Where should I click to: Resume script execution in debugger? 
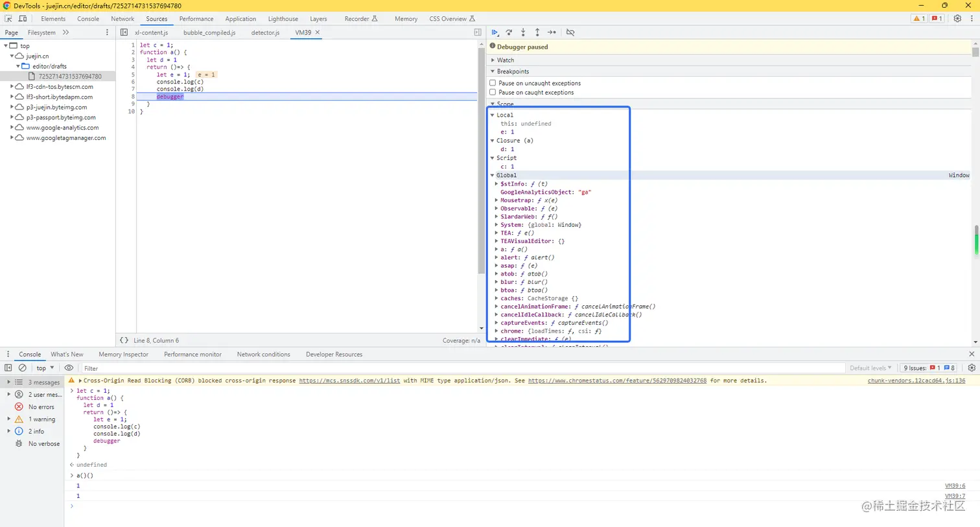click(495, 32)
